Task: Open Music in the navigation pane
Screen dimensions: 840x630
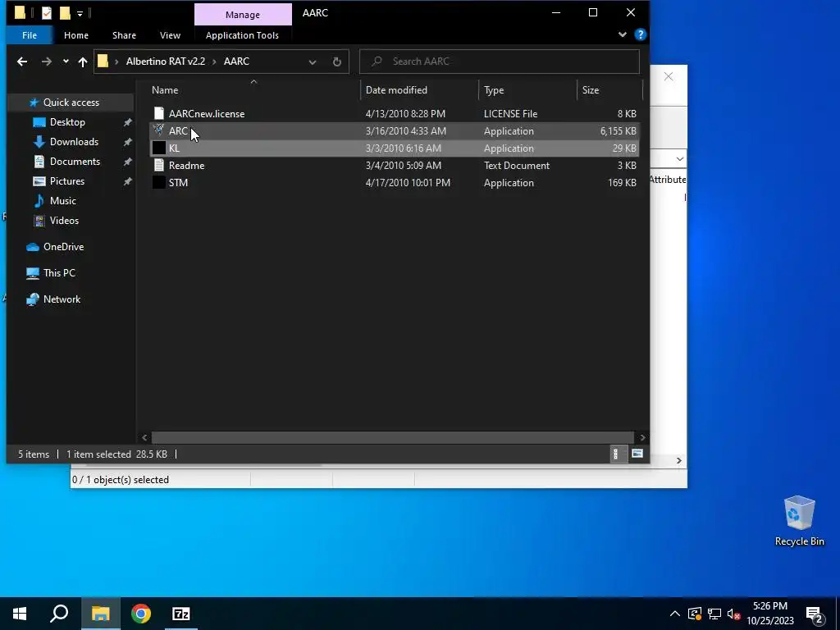Action: point(62,201)
